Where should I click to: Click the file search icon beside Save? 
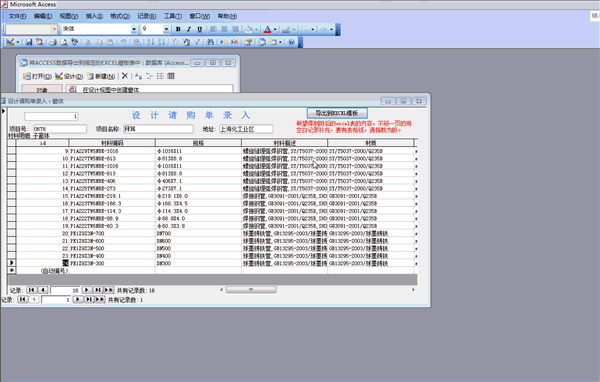coord(39,42)
